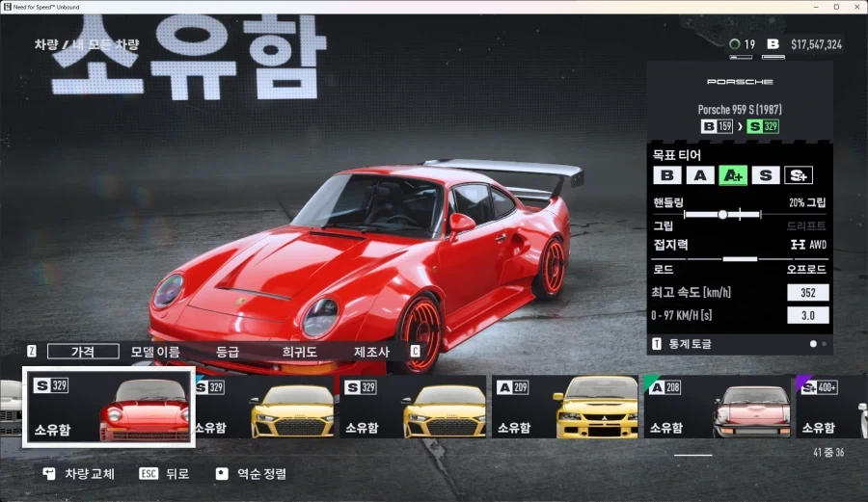Click the Porsche 959 S (1987) model name
This screenshot has height=502, width=868.
click(740, 110)
